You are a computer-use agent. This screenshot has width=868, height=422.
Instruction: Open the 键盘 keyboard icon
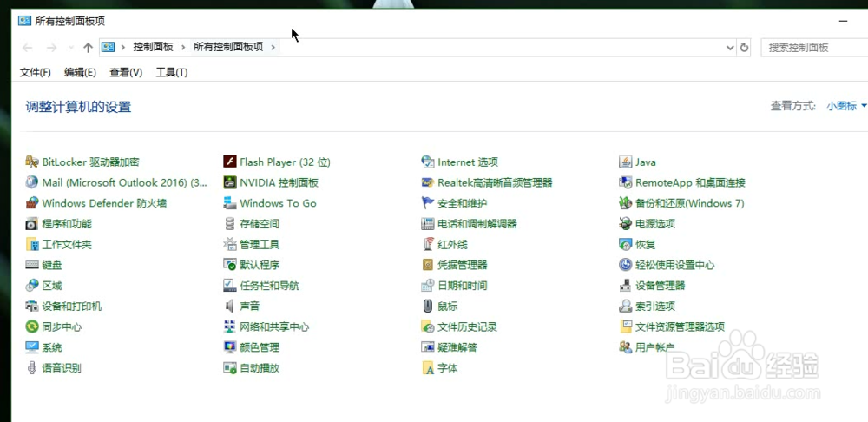32,265
